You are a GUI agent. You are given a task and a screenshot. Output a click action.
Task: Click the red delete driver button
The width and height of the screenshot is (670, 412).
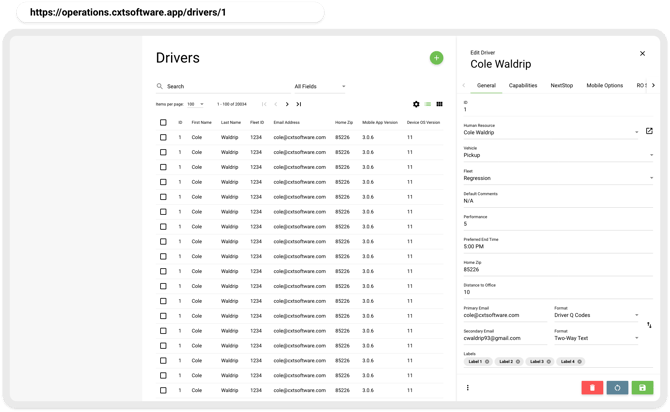pyautogui.click(x=592, y=387)
